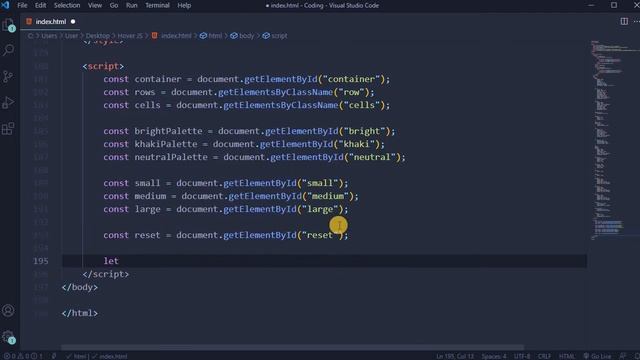Change indentation via Spaces: 4
640x360 pixels.
[494, 356]
